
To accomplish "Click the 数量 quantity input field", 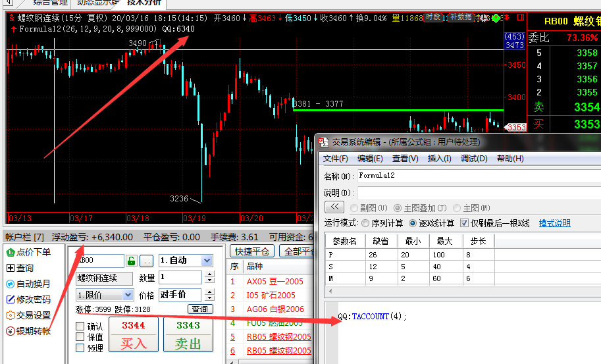I will [180, 277].
